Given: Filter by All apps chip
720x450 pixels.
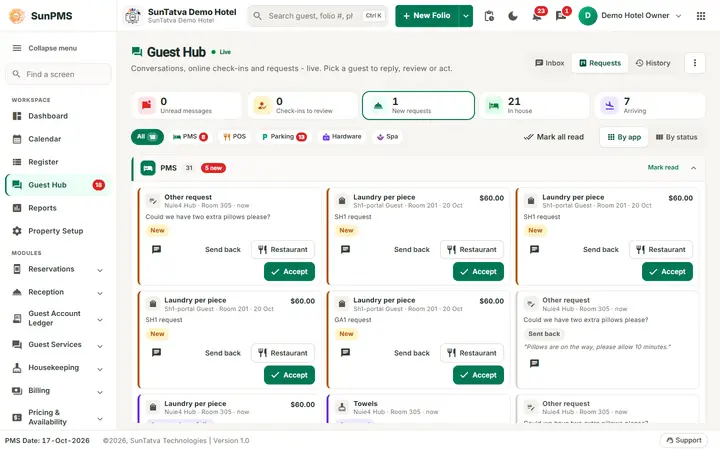Looking at the screenshot, I should pos(147,137).
